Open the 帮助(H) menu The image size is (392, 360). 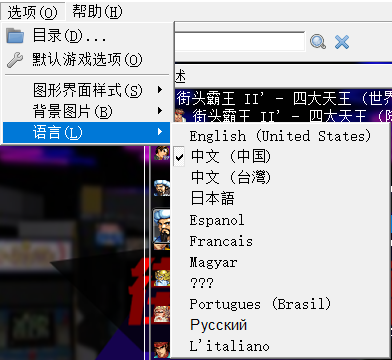coord(97,12)
